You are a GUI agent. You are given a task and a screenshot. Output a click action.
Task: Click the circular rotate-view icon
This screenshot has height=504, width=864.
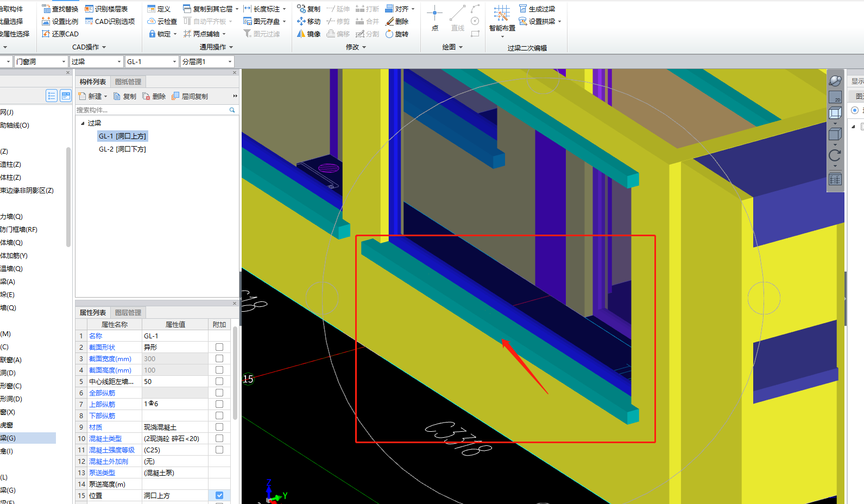pos(835,155)
